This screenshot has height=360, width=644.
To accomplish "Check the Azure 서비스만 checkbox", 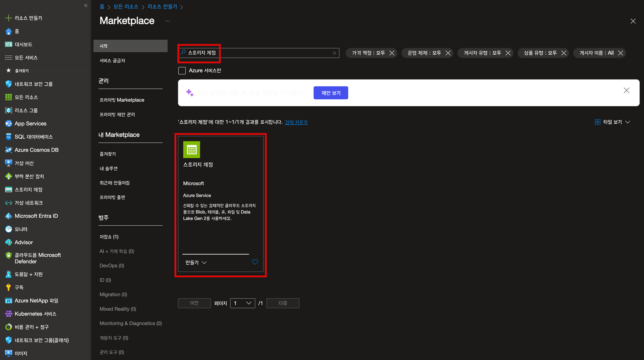I will 182,71.
